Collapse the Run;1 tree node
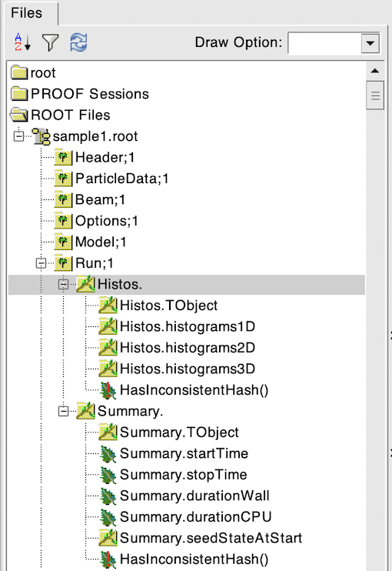 pyautogui.click(x=42, y=263)
